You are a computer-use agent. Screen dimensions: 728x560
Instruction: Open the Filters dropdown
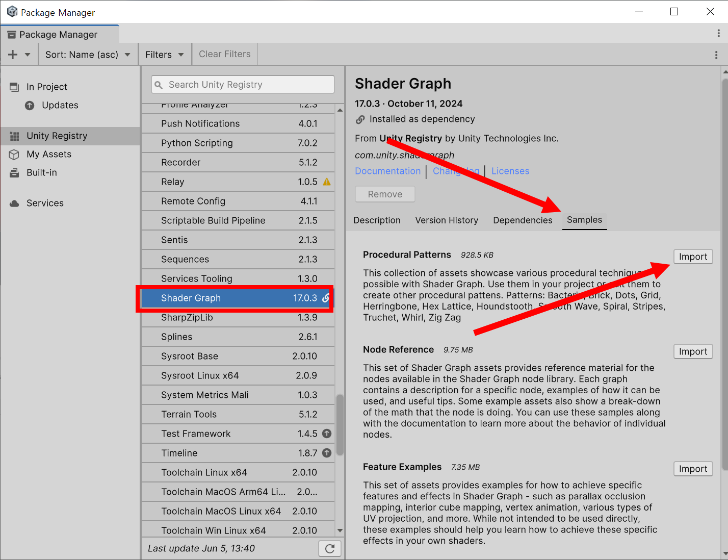coord(165,55)
